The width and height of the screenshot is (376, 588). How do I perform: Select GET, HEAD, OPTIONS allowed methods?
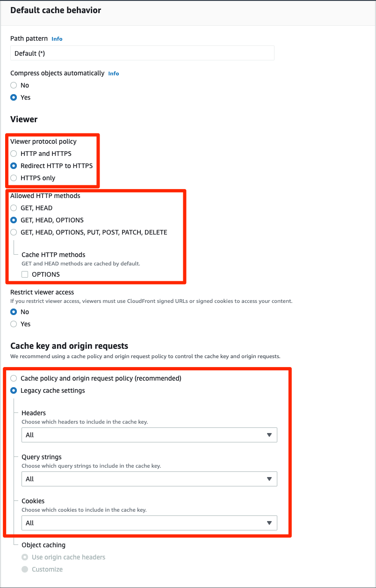[14, 220]
